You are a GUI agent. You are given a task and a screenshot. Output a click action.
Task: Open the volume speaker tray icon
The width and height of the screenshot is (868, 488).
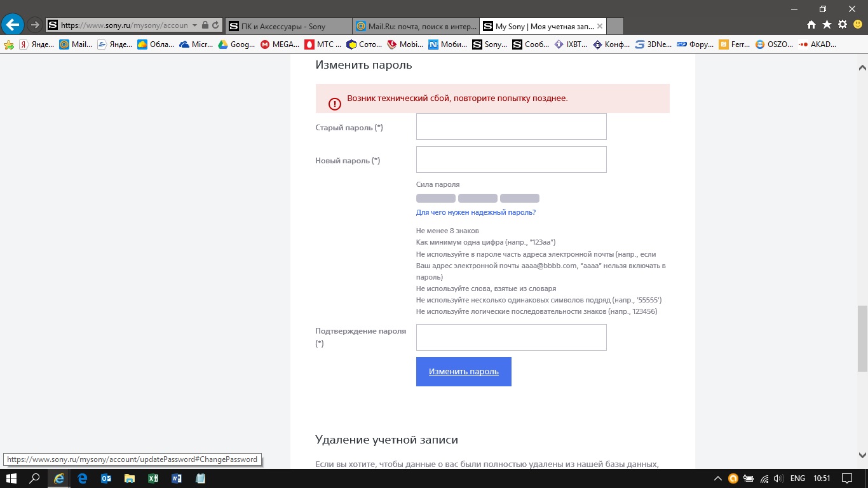coord(779,478)
